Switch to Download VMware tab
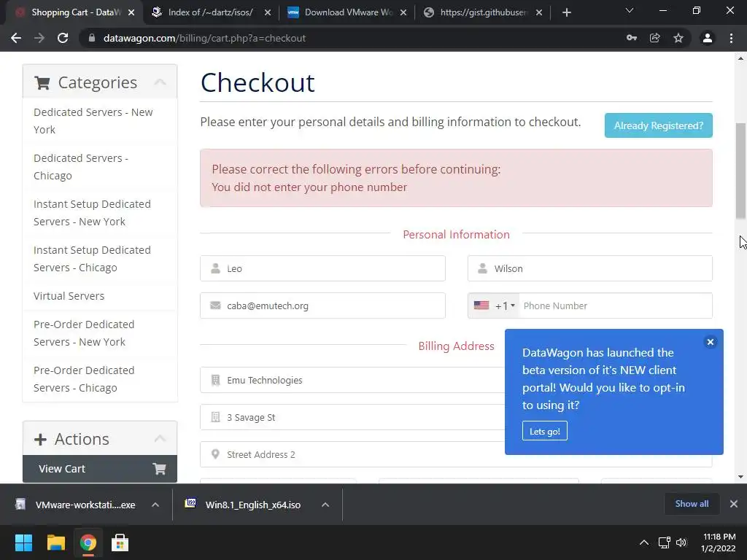This screenshot has height=560, width=747. [x=347, y=12]
